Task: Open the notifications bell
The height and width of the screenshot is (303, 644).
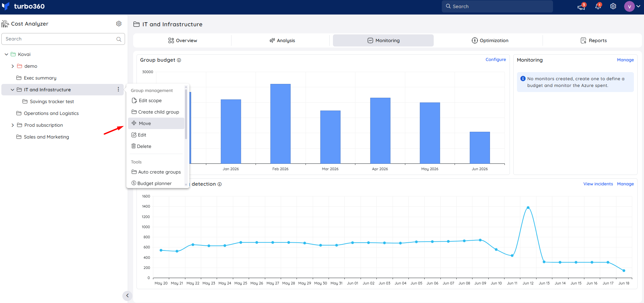Action: coord(598,6)
